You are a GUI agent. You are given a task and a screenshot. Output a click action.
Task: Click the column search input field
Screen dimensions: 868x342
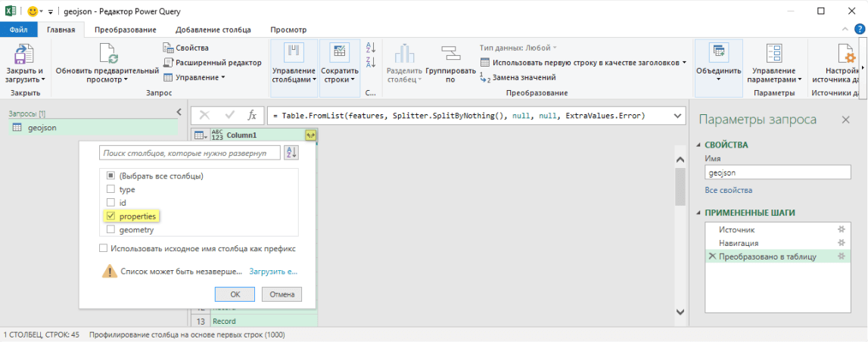[x=189, y=153]
